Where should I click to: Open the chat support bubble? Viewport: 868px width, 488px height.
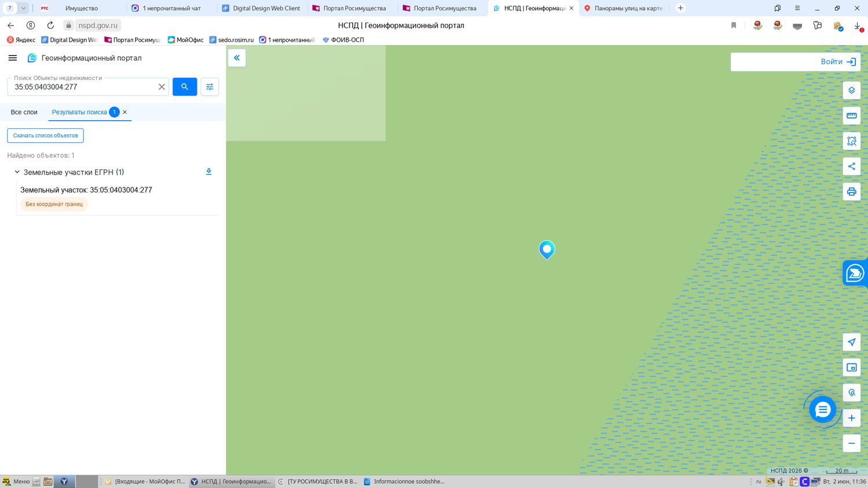click(822, 410)
